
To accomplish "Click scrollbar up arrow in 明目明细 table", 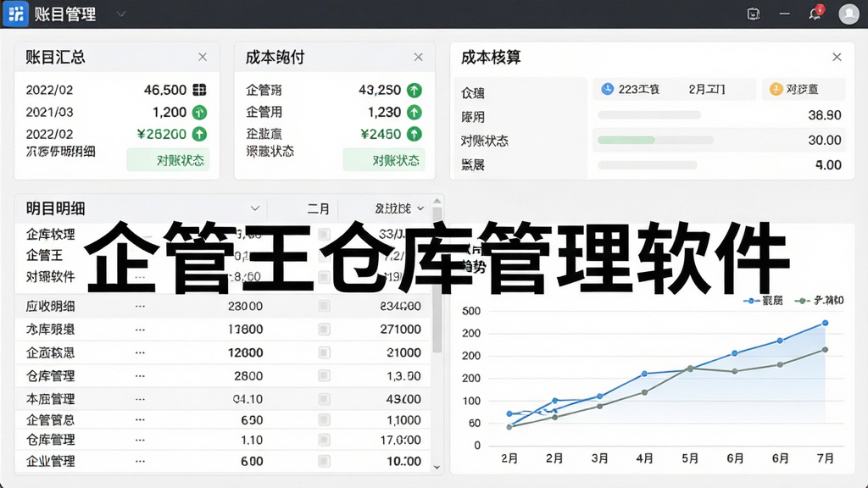I will point(437,202).
